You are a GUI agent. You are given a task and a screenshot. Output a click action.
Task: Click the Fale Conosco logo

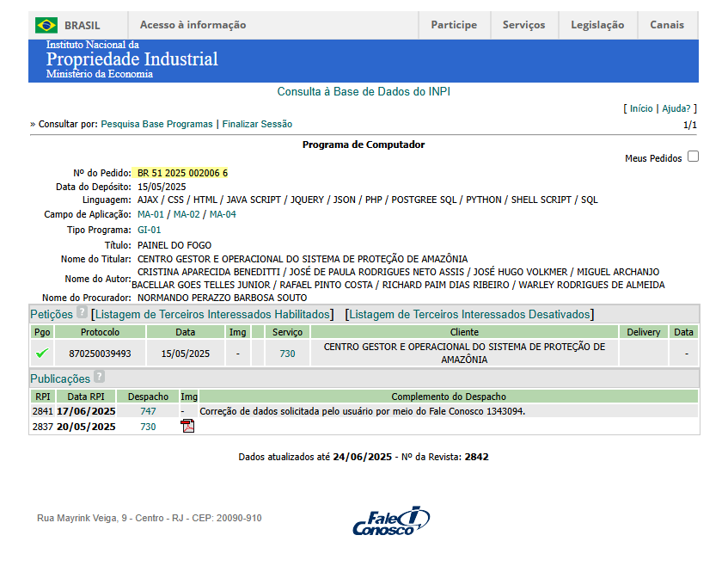(391, 520)
